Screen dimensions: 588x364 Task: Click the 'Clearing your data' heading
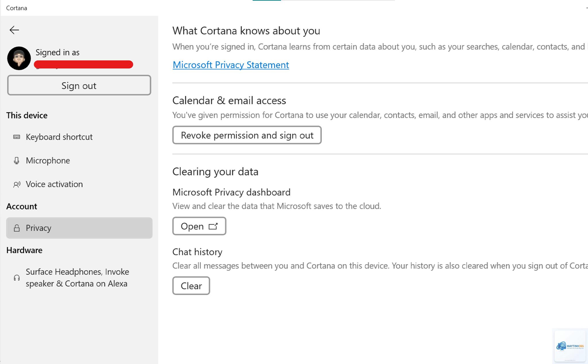click(x=215, y=172)
